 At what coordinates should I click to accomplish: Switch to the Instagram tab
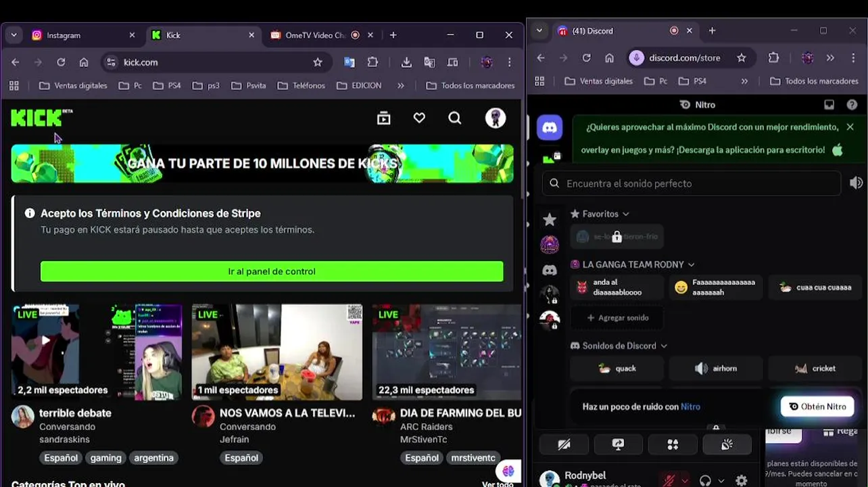tap(84, 35)
